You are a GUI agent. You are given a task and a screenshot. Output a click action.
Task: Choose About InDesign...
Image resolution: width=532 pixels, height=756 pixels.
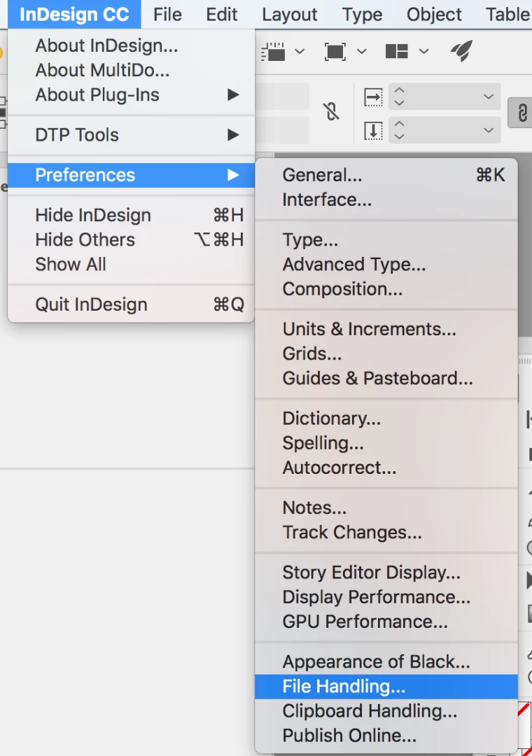click(x=131, y=45)
